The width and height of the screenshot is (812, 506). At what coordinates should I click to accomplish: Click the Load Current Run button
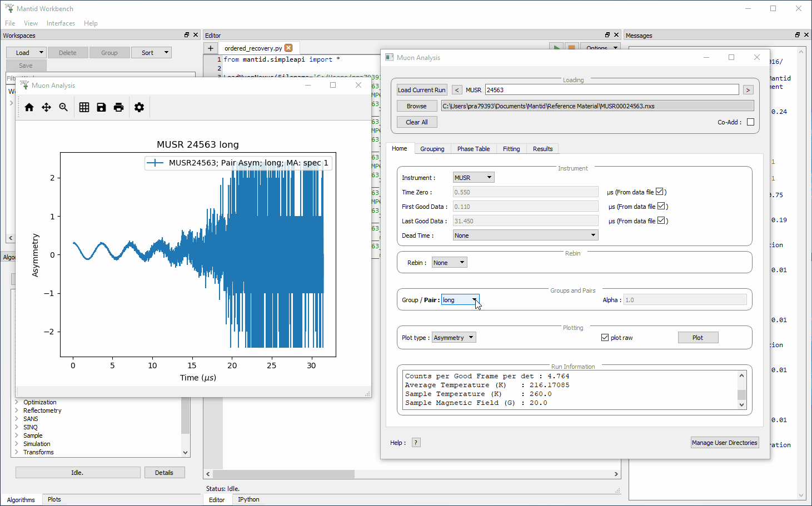point(421,90)
